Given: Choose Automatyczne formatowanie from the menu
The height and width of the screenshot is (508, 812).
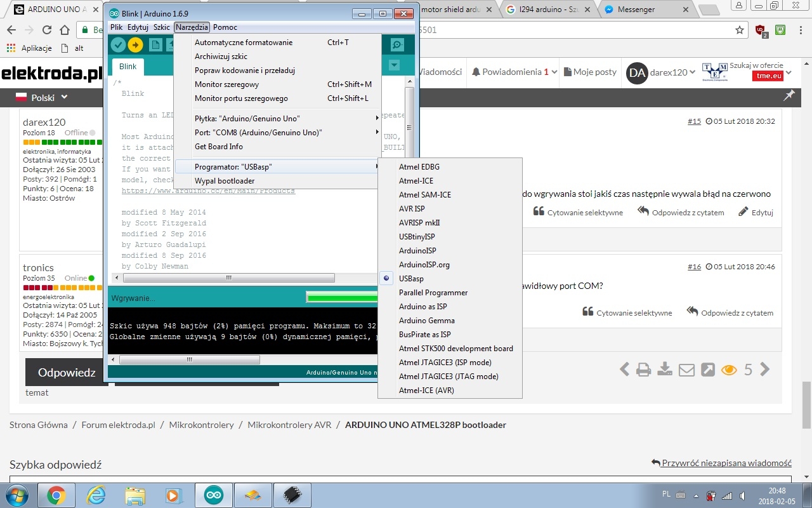Looking at the screenshot, I should [278, 43].
